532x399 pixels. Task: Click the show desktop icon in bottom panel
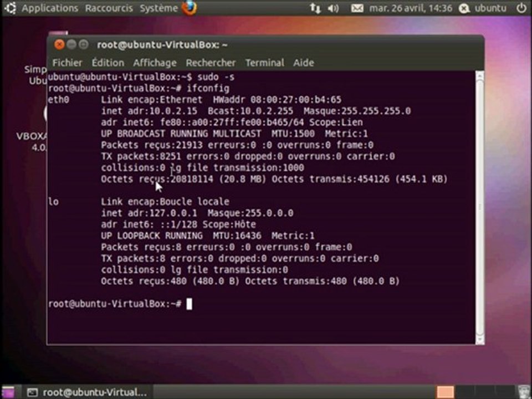[x=8, y=392]
